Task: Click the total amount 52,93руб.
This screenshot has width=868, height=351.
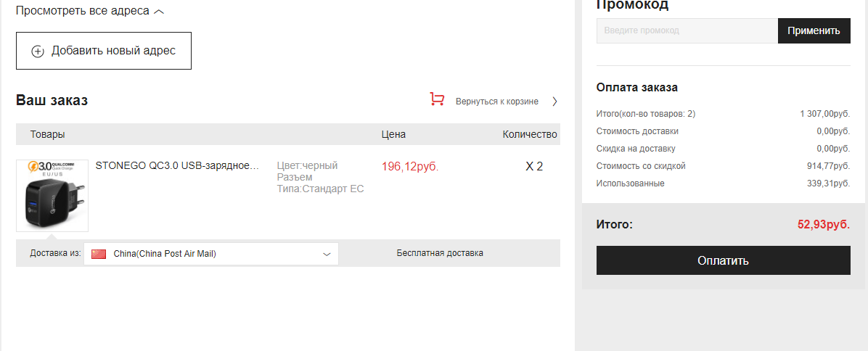Action: point(823,225)
